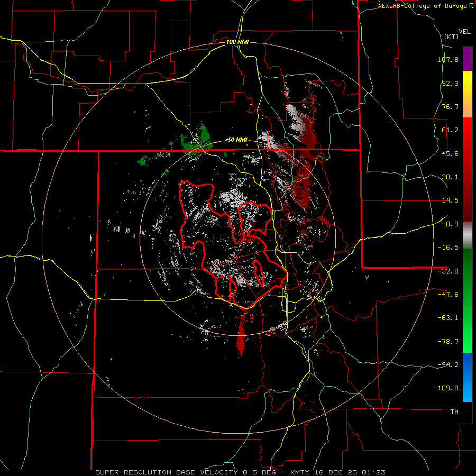This screenshot has width=476, height=476.
Task: Select the 14.5 scale value
Action: click(x=450, y=200)
